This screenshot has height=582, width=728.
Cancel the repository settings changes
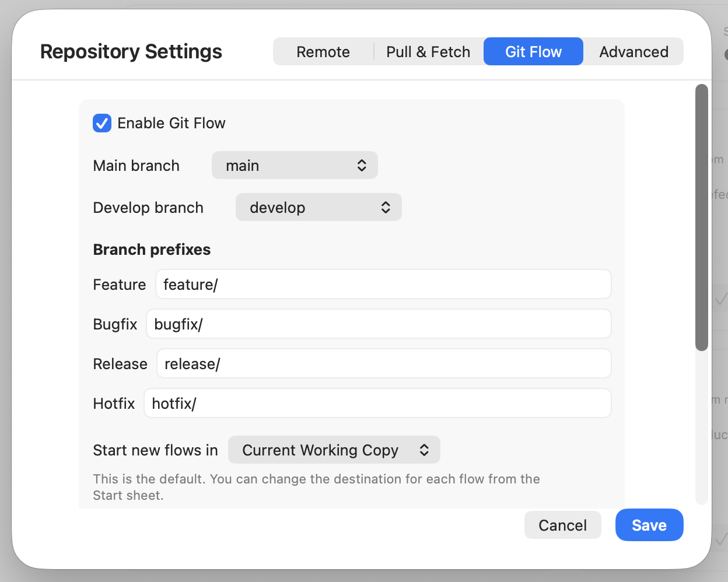[x=562, y=525]
